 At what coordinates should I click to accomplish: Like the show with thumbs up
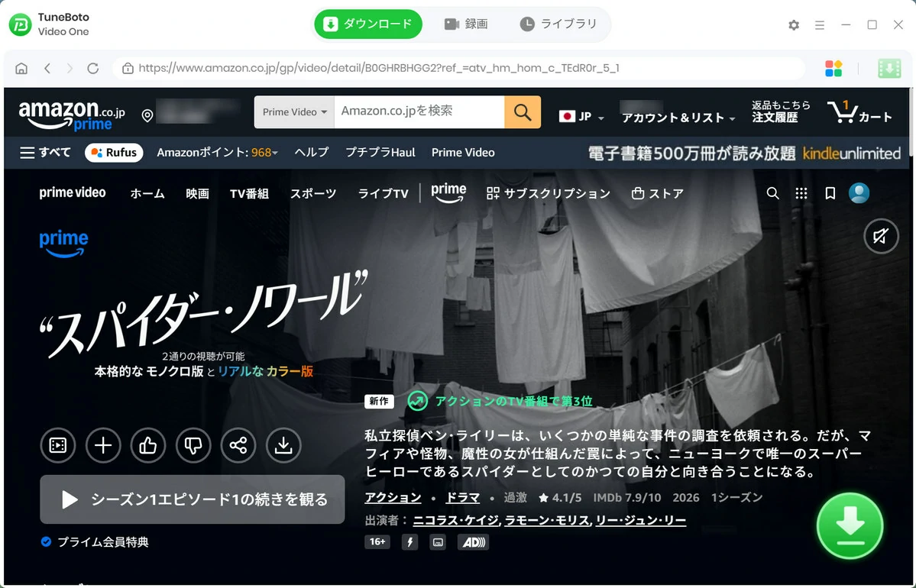[x=147, y=445]
